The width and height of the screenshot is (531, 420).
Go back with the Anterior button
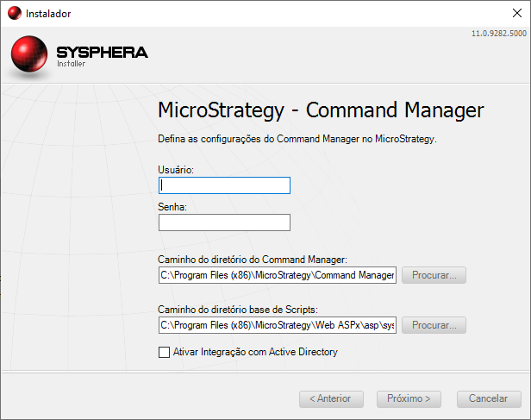(x=331, y=399)
